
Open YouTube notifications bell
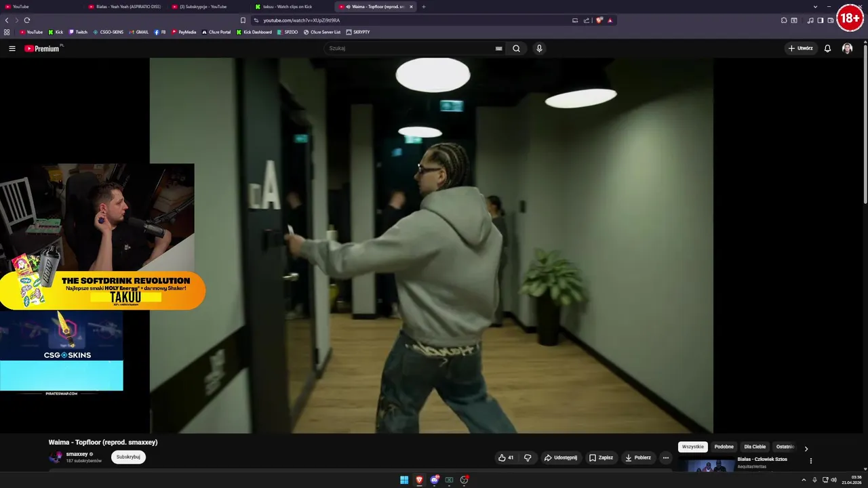coord(827,48)
